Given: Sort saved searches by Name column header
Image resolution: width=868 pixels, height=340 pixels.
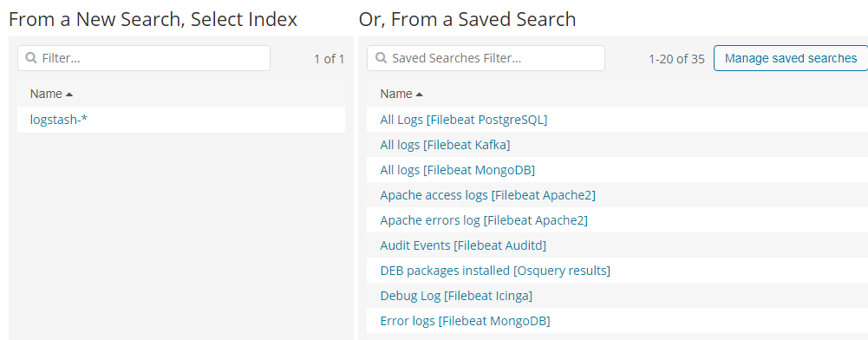Looking at the screenshot, I should point(396,95).
